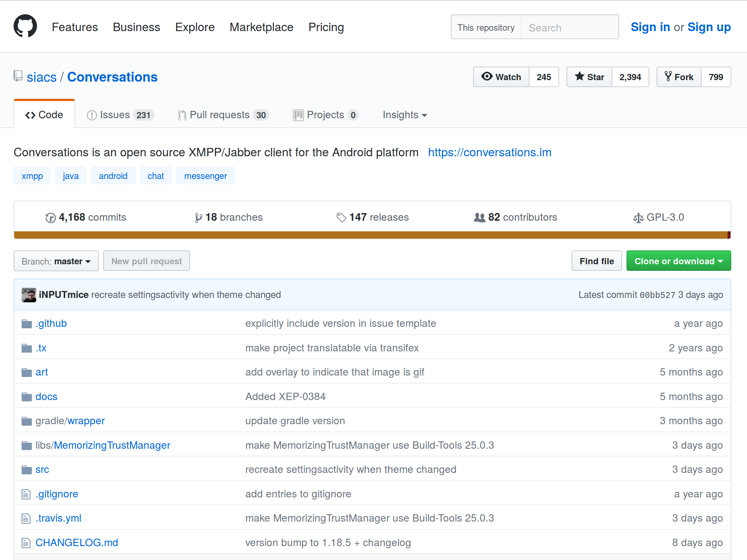Click the Find file button
This screenshot has height=560, width=747.
point(597,261)
